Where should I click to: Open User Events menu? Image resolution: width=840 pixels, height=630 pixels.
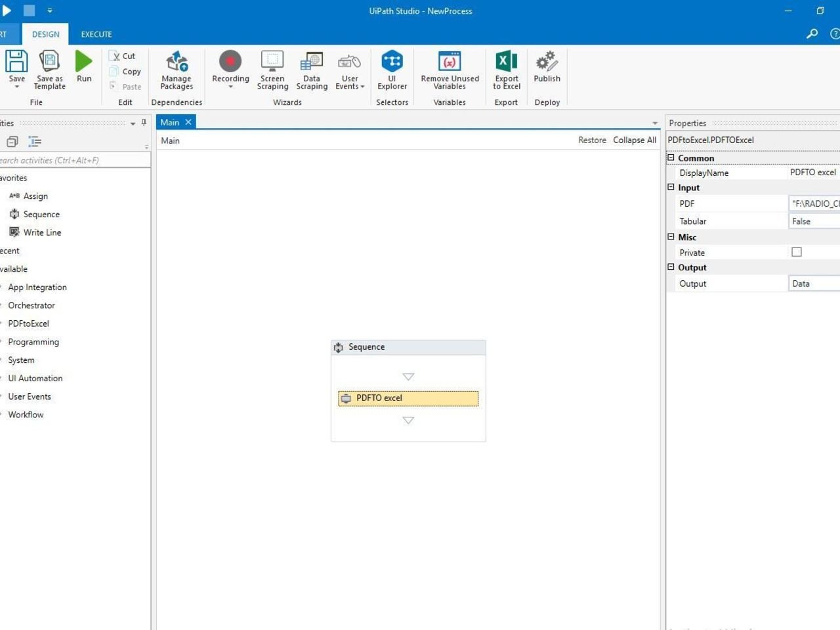(x=350, y=70)
